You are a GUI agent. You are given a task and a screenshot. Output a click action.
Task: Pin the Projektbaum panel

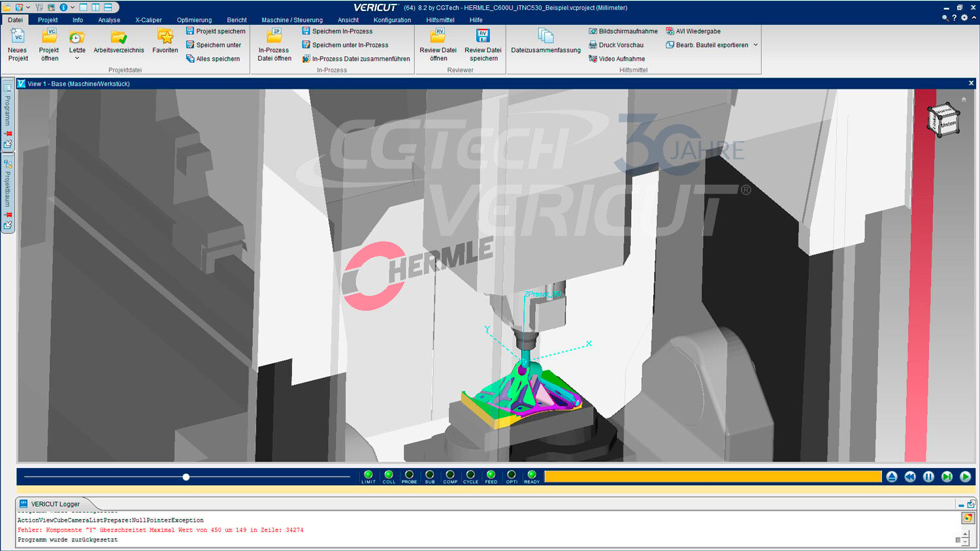[8, 214]
